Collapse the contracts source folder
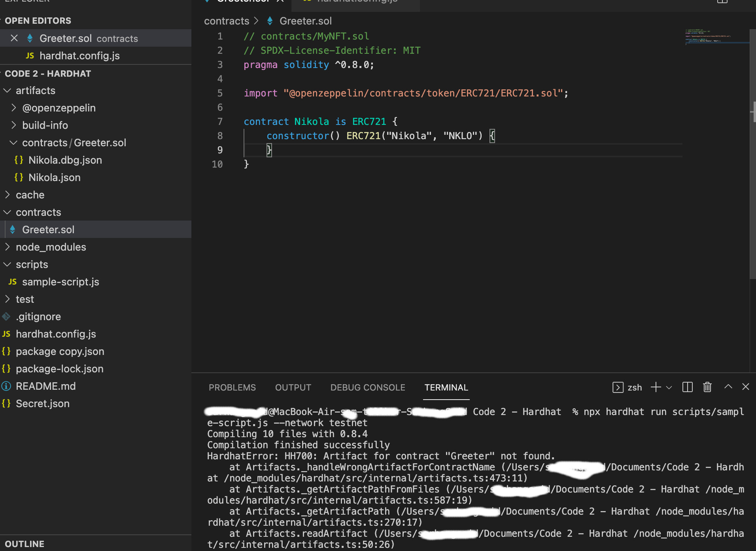756x551 pixels. [96, 212]
